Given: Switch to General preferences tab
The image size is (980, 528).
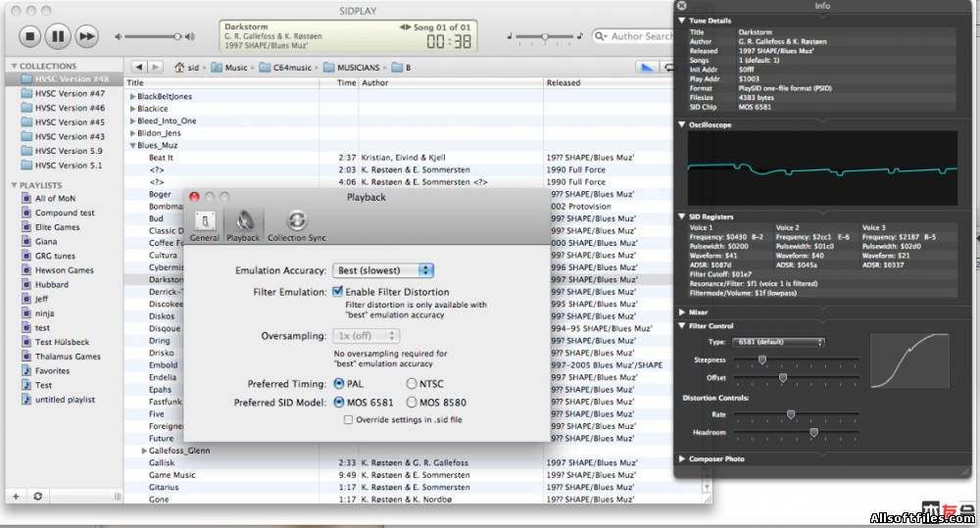Looking at the screenshot, I should [205, 226].
